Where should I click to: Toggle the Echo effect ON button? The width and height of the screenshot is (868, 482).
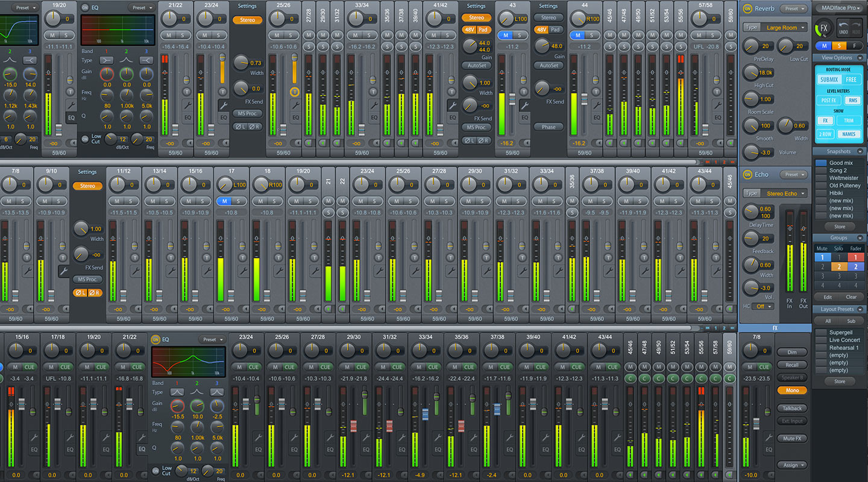tap(747, 175)
